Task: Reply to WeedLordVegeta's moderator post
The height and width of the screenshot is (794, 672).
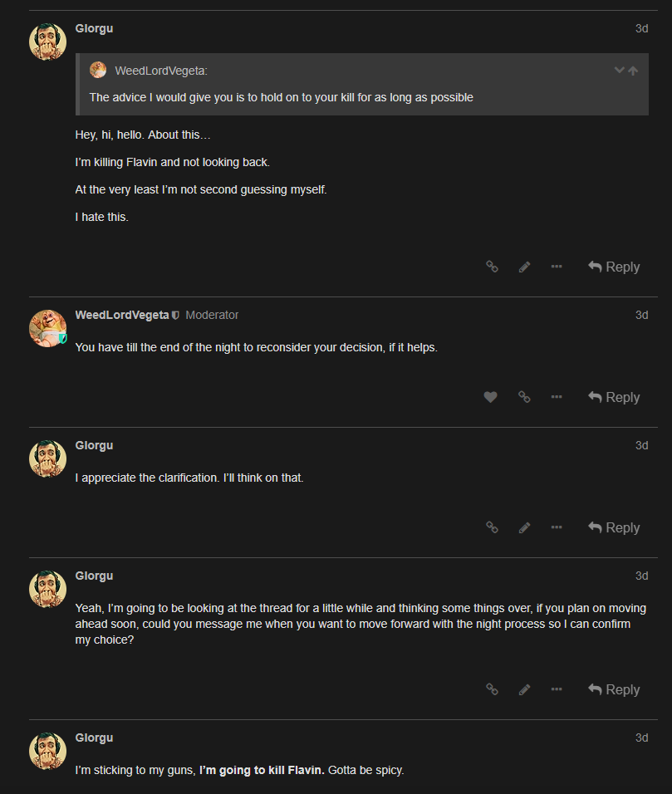Action: [614, 397]
